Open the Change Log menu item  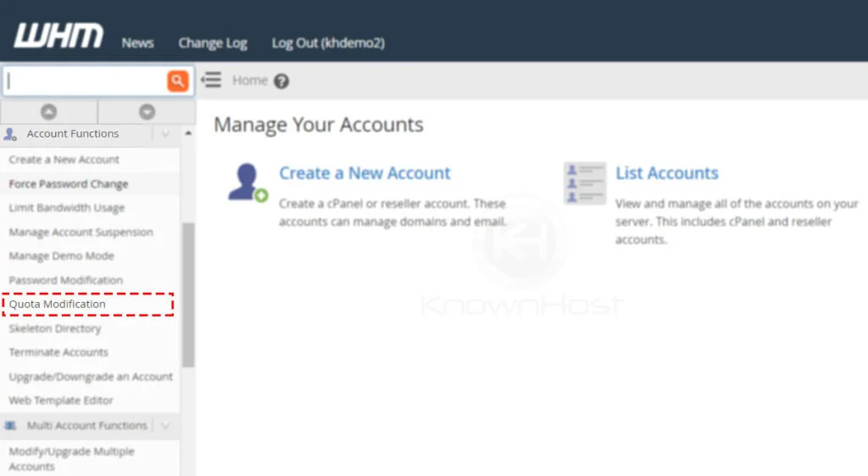[213, 43]
